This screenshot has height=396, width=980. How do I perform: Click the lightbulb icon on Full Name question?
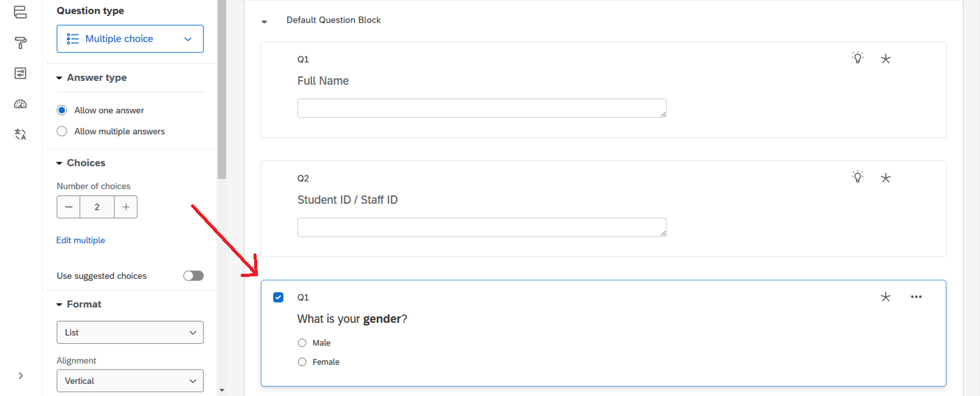857,58
